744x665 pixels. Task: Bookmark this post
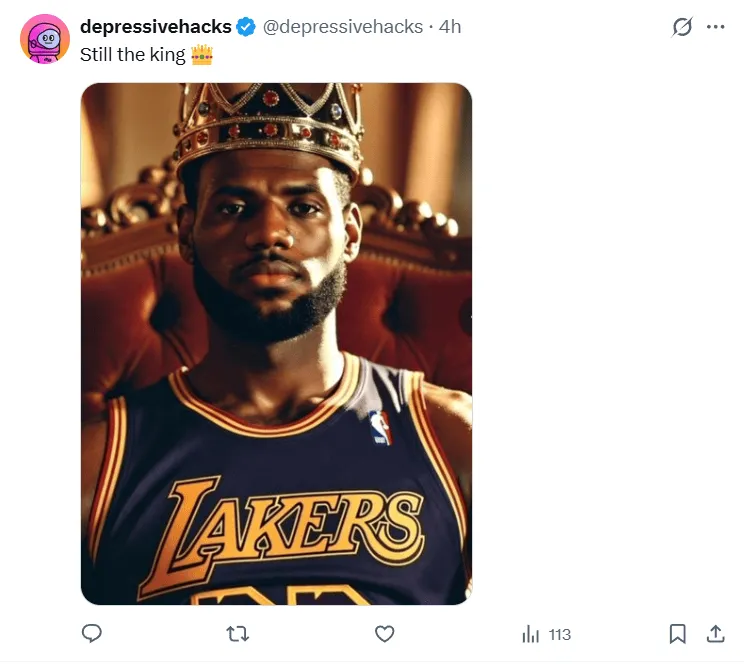coord(677,633)
